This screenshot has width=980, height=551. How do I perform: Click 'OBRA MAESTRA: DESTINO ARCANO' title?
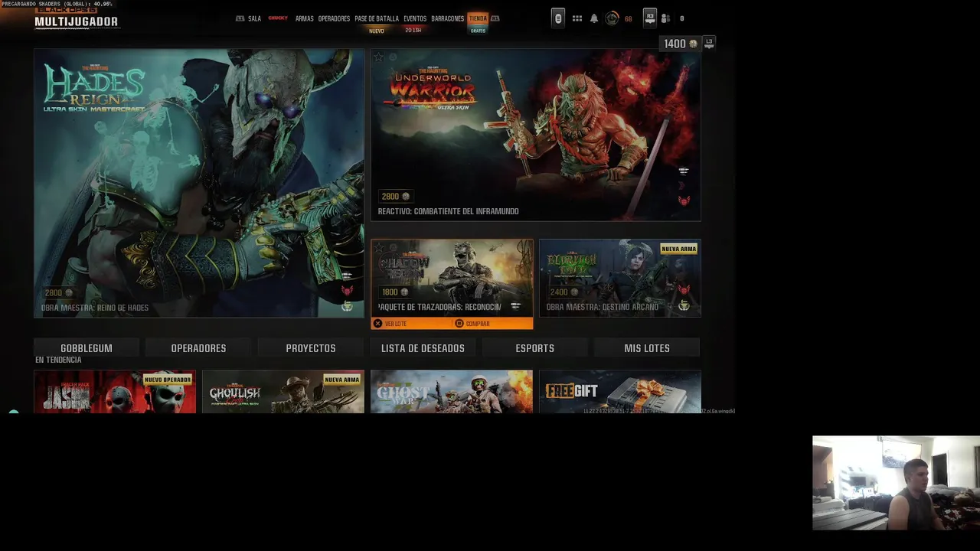tap(603, 307)
